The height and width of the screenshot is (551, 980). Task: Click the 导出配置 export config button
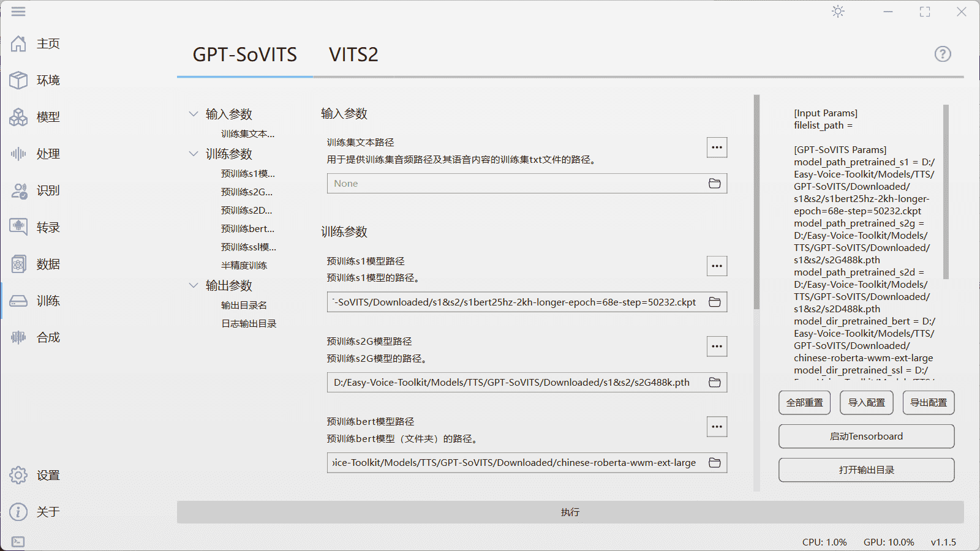(929, 402)
